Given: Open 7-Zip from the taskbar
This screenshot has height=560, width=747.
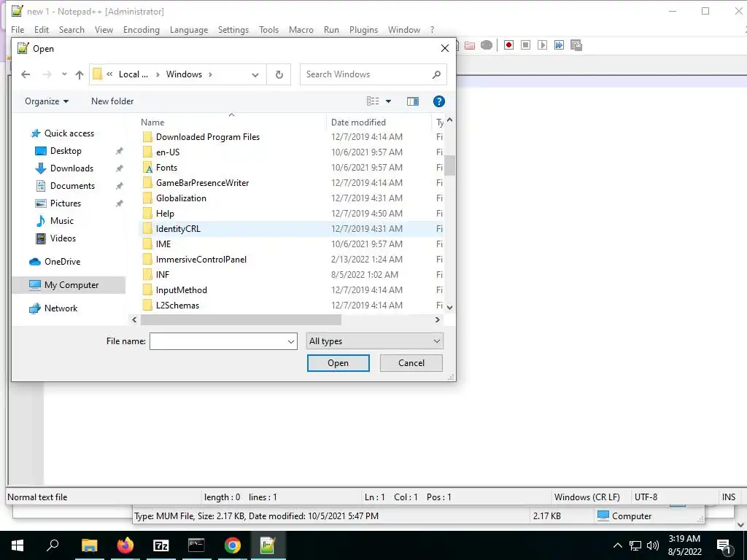Looking at the screenshot, I should click(161, 545).
